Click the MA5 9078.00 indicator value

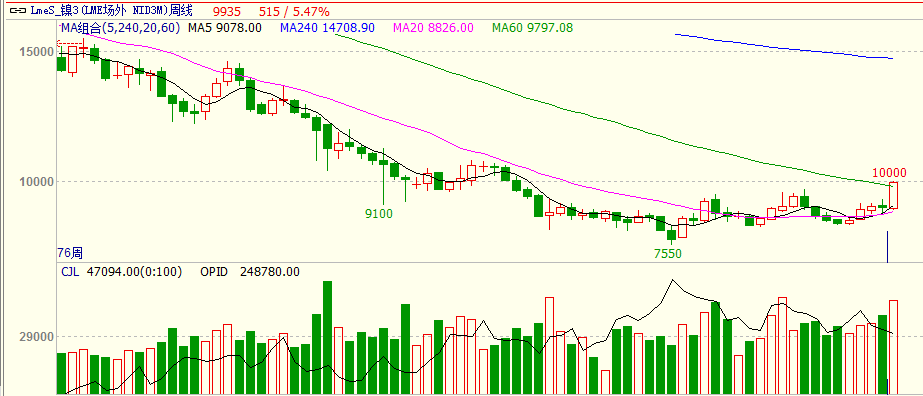tap(225, 27)
